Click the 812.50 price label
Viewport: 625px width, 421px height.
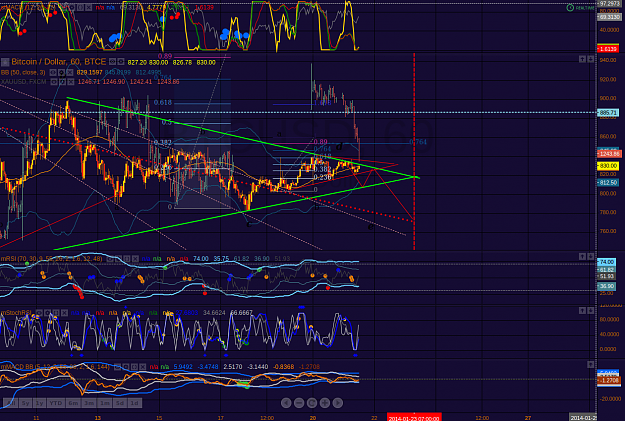click(608, 183)
